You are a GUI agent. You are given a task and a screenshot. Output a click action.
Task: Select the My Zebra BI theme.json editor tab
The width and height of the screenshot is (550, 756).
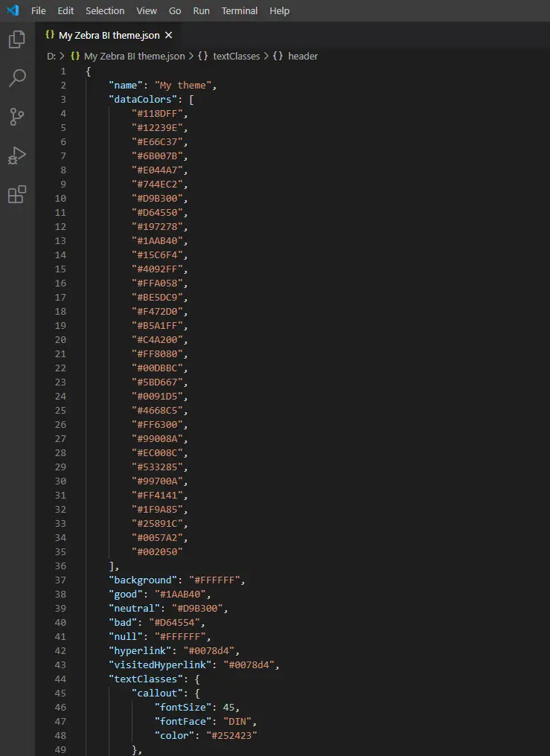pyautogui.click(x=109, y=35)
